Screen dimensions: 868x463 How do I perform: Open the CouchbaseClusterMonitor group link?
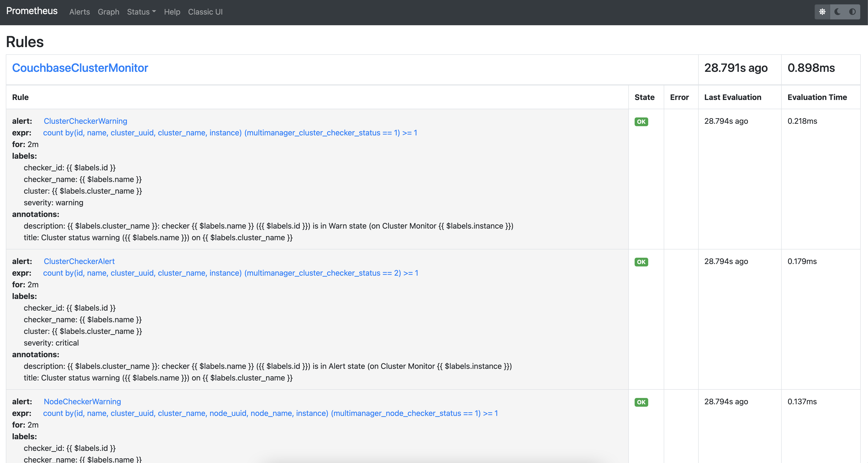click(80, 68)
